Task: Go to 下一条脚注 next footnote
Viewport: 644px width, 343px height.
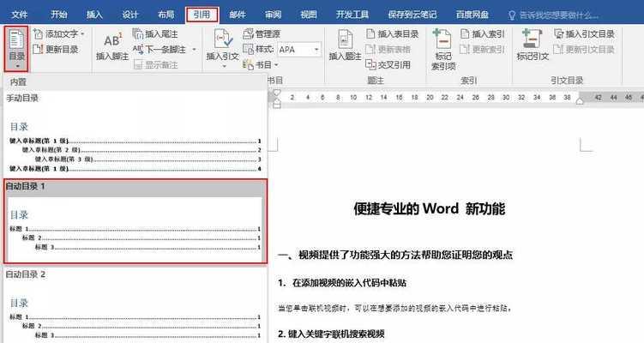Action: [159, 49]
